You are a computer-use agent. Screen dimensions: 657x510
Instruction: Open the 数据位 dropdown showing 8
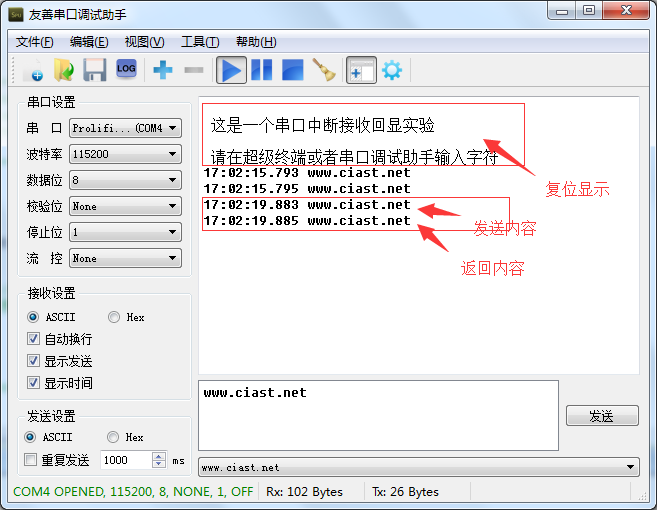(x=125, y=180)
